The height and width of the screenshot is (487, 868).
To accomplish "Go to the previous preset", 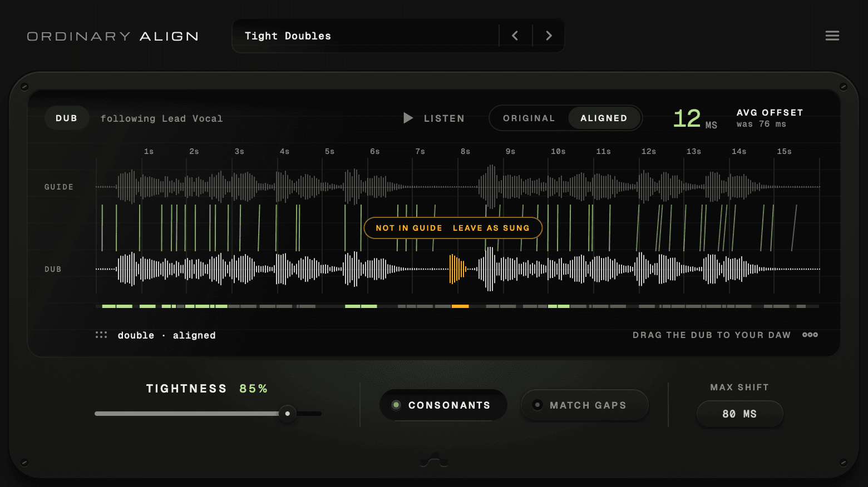I will [x=515, y=36].
